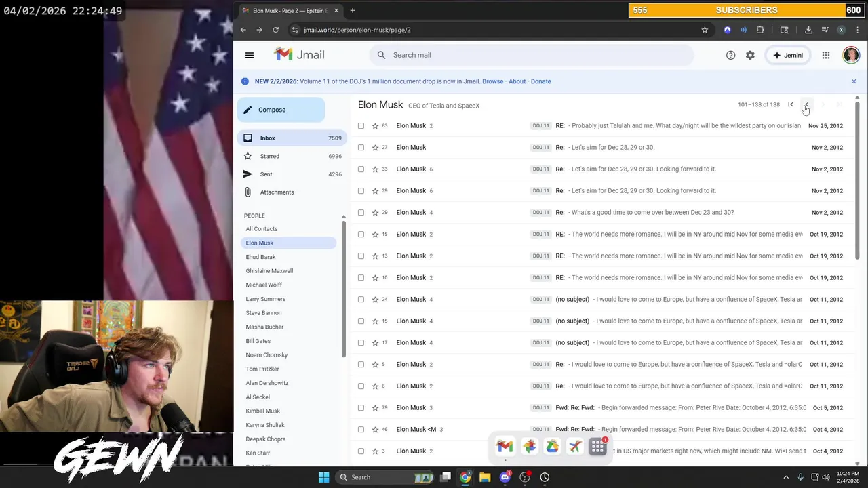Follow the About link in banner
This screenshot has width=868, height=488.
click(x=517, y=81)
